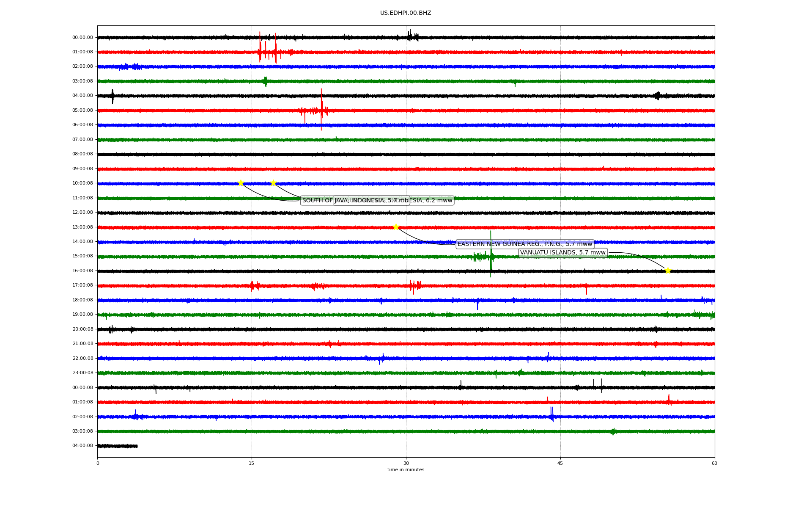Click the 14:00:08 row time label
The width and height of the screenshot is (812, 508).
82,242
